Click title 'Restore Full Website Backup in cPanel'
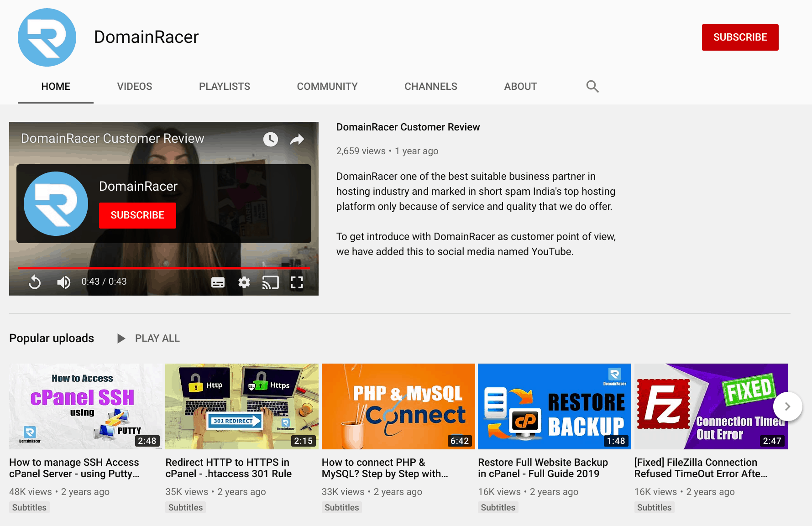 pos(543,468)
